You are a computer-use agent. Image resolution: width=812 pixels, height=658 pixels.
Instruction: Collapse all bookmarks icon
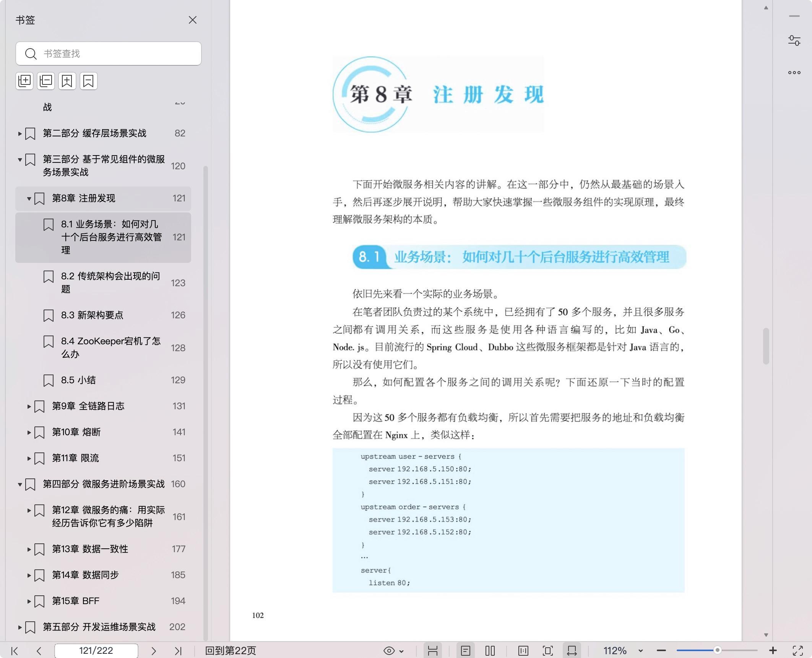[46, 81]
